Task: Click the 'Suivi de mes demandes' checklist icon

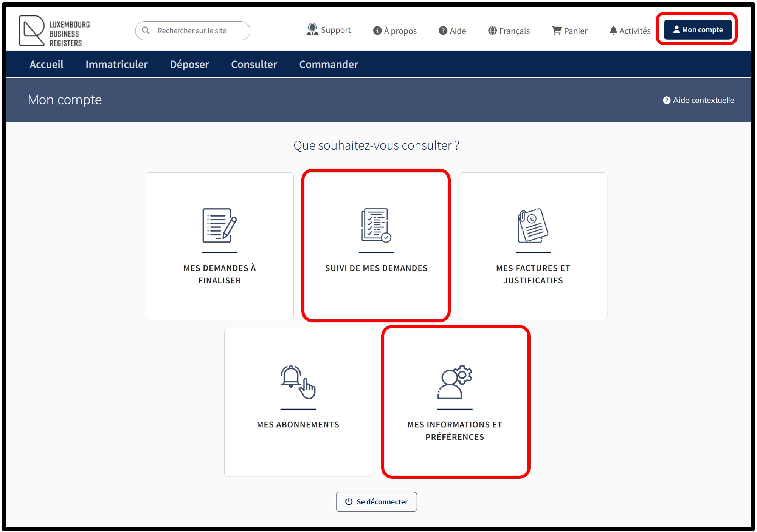Action: [376, 226]
